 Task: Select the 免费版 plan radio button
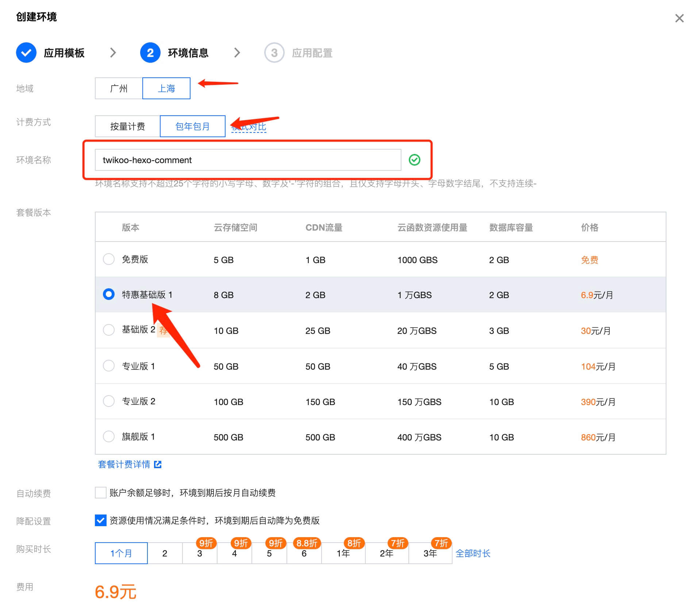pyautogui.click(x=109, y=259)
